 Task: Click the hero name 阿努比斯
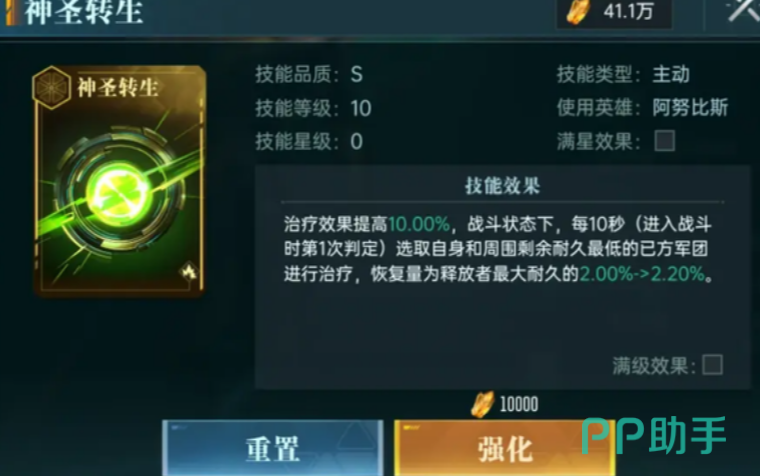690,107
